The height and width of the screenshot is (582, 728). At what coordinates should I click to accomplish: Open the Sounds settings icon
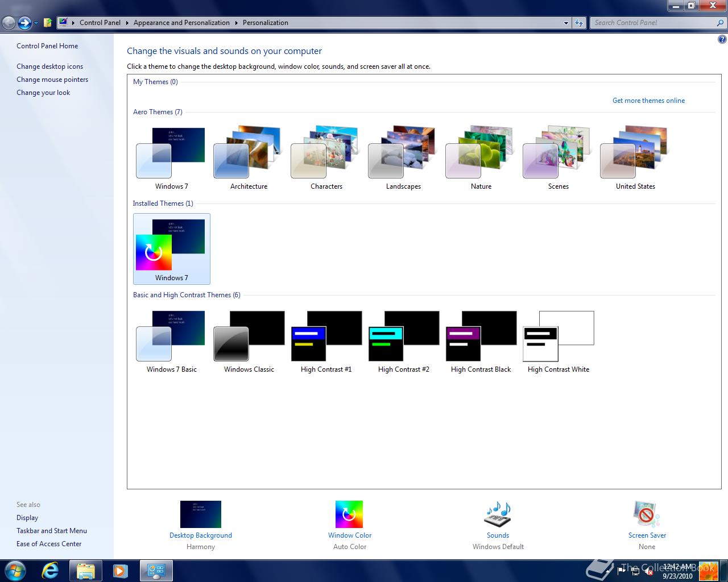[x=498, y=514]
